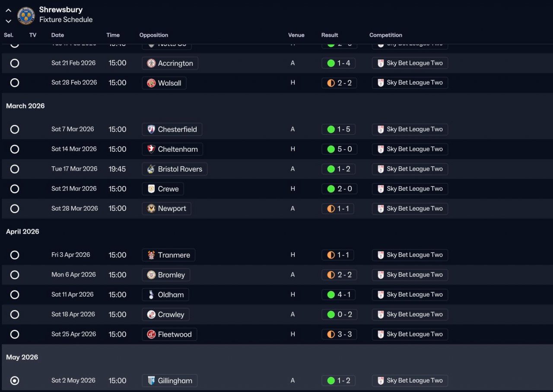This screenshot has height=392, width=553.
Task: Click the Mon 6 Apr 2026 date
Action: tap(73, 275)
